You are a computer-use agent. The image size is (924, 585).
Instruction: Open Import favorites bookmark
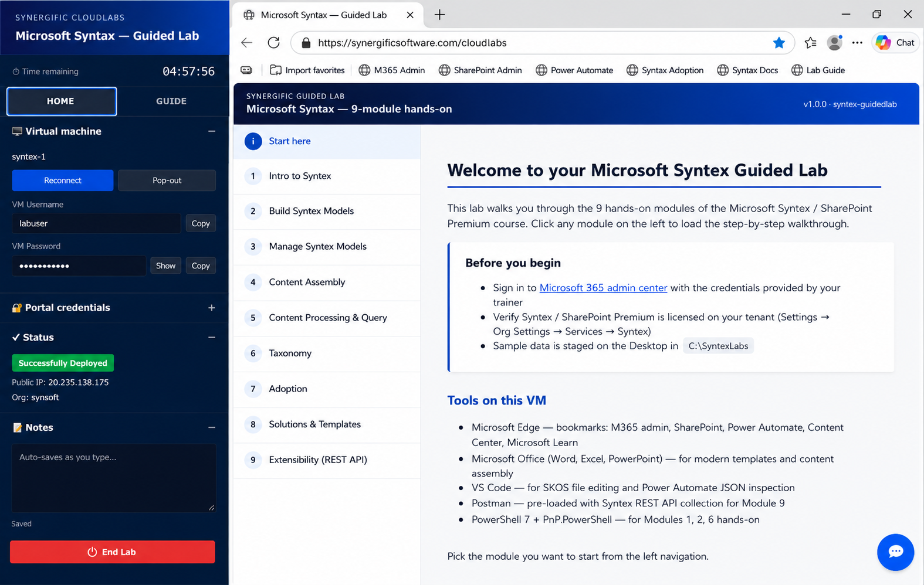pos(307,70)
